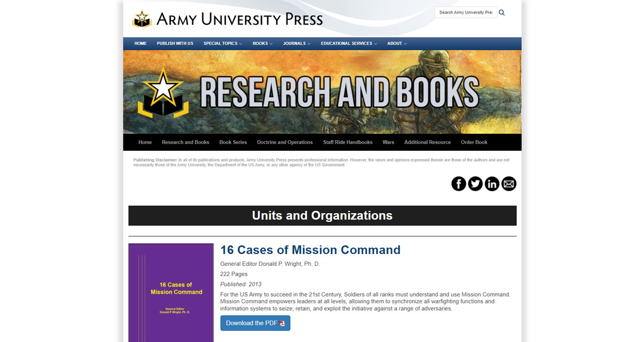Open Book Series sub-navigation tab

click(x=233, y=142)
